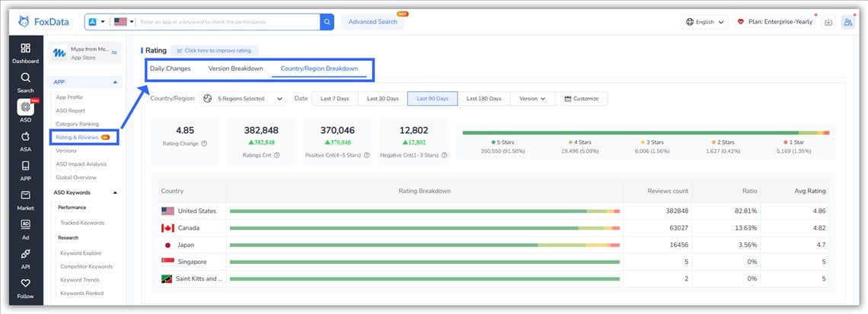Select the ASO sidebar icon
Viewport: 868px width, 314px height.
(x=25, y=107)
